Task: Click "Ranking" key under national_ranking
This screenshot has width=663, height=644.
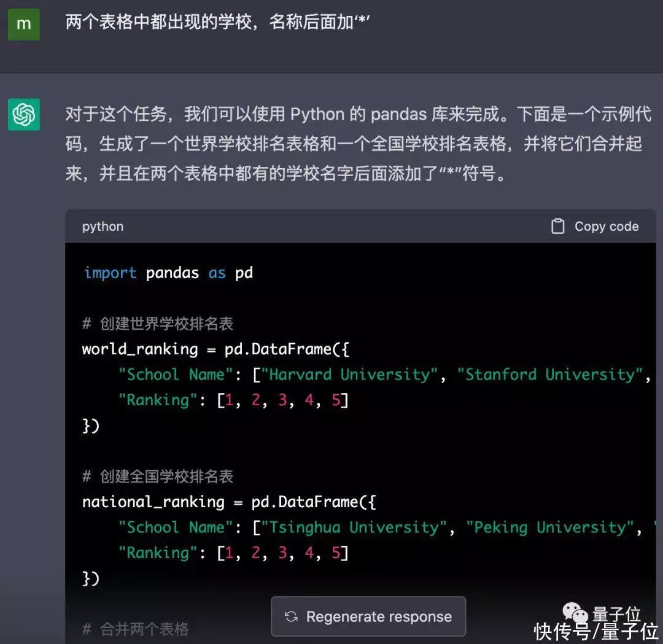Action: click(x=158, y=553)
